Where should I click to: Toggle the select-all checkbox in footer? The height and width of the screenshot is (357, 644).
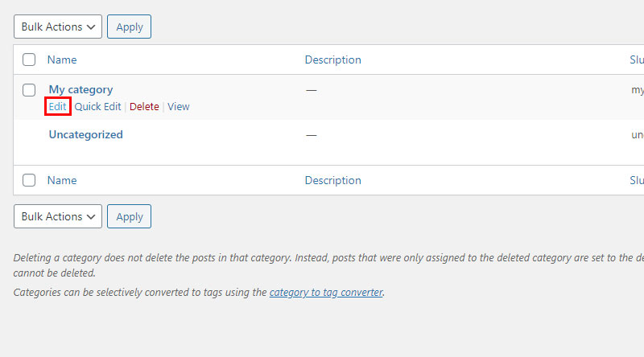(x=29, y=180)
